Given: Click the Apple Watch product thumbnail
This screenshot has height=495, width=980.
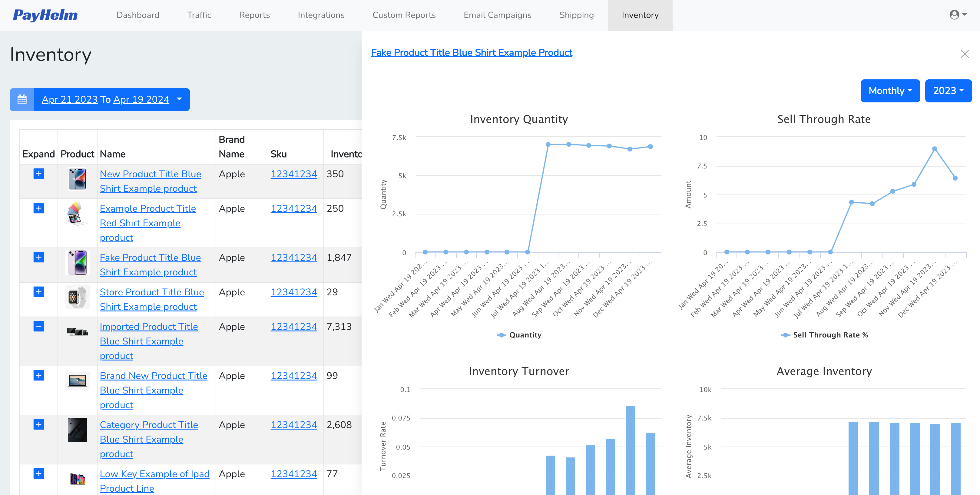Looking at the screenshot, I should [77, 299].
